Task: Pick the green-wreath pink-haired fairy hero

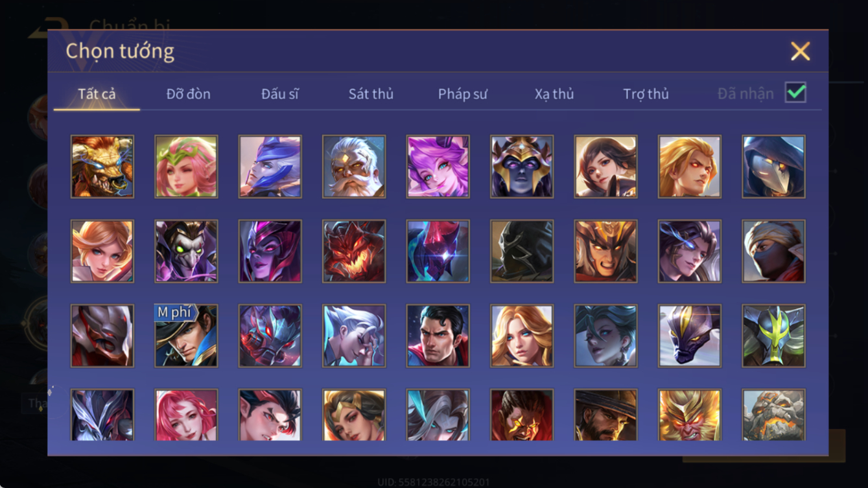Action: tap(186, 167)
